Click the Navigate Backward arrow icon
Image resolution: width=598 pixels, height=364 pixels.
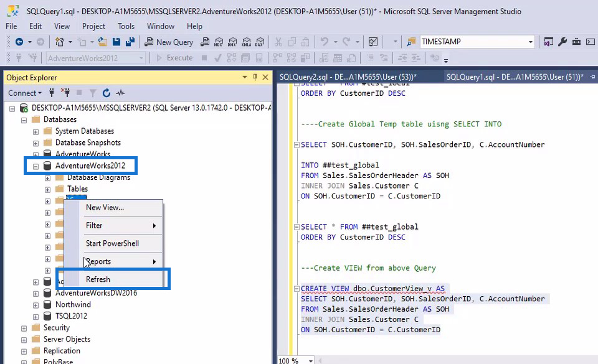19,42
